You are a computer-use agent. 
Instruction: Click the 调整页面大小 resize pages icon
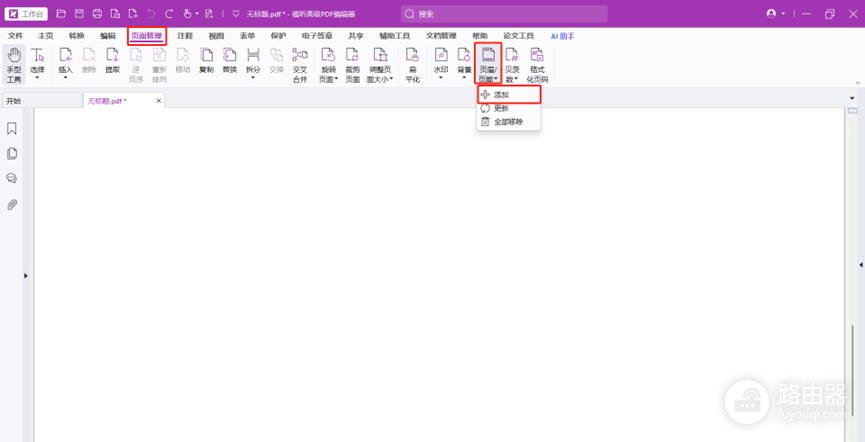pyautogui.click(x=380, y=55)
